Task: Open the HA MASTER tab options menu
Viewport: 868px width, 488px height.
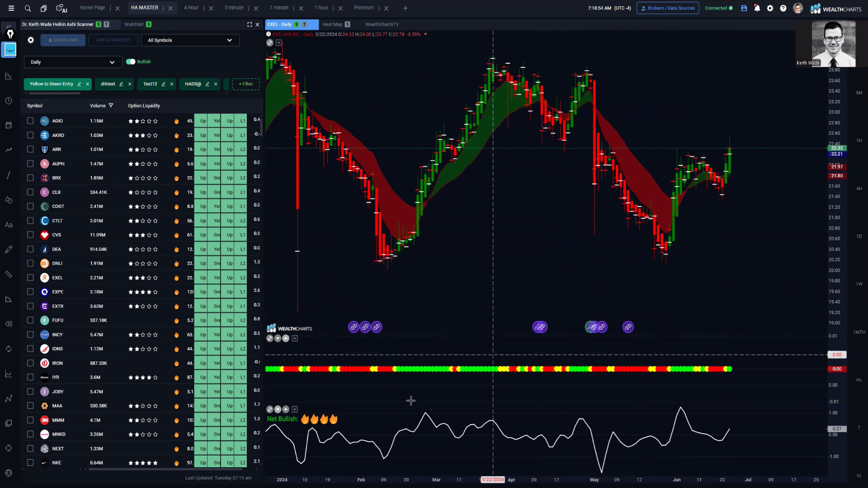Action: (163, 8)
